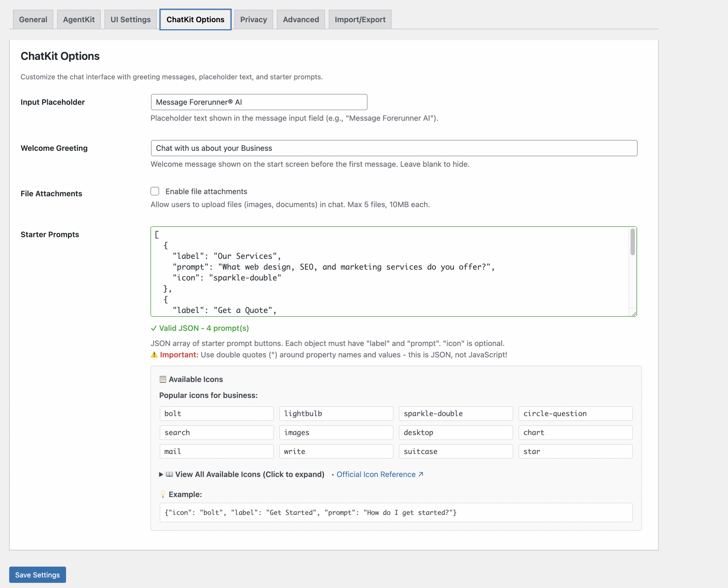
Task: Open the AgentKit tab
Action: [x=78, y=19]
